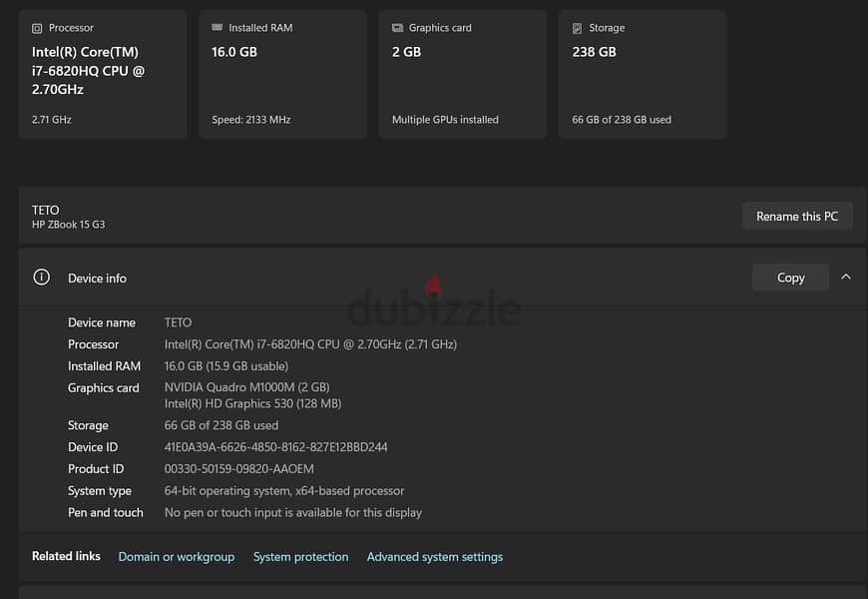This screenshot has height=599, width=868.
Task: Click 64-bit operating system value
Action: pos(284,491)
